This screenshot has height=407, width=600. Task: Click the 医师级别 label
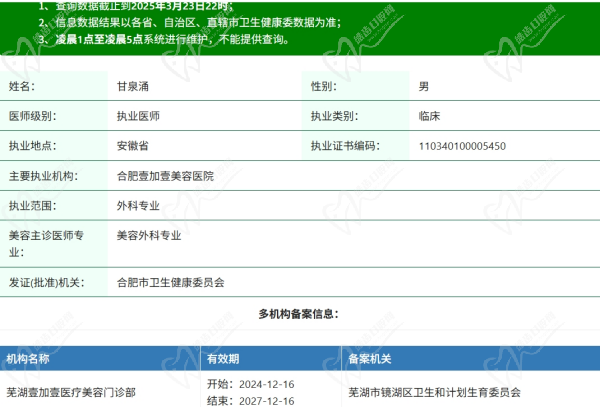33,116
